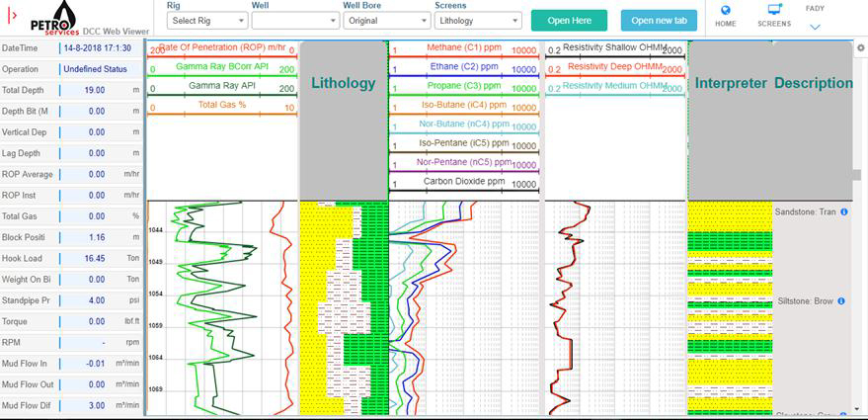Open the Select Rig dropdown
Viewport: 868px width, 420px height.
pyautogui.click(x=206, y=21)
